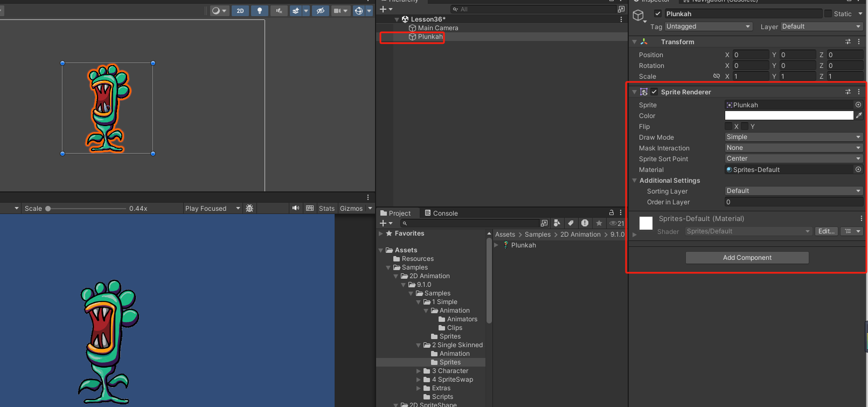This screenshot has width=868, height=407.
Task: Open the Tag Untagged dropdown
Action: coord(709,26)
